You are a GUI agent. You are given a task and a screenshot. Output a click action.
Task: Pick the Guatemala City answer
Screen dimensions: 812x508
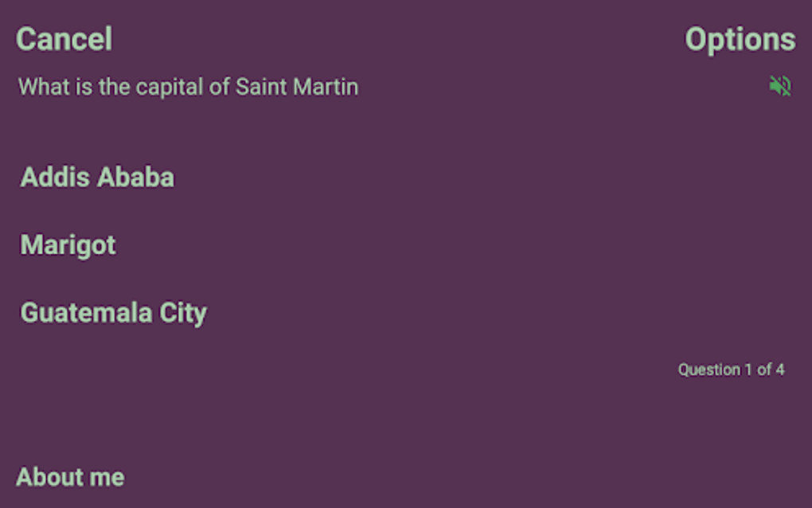pos(114,312)
